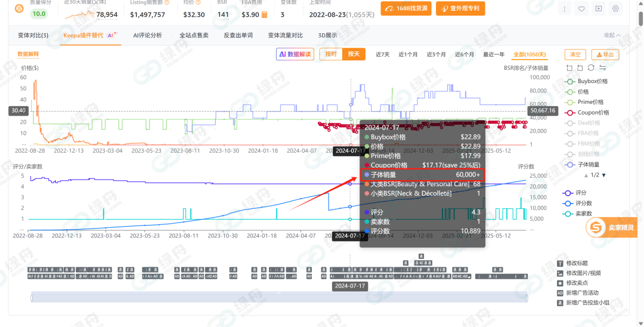The height and width of the screenshot is (327, 644).
Task: Click the 新增广告活动 AD legend icon
Action: [x=560, y=293]
